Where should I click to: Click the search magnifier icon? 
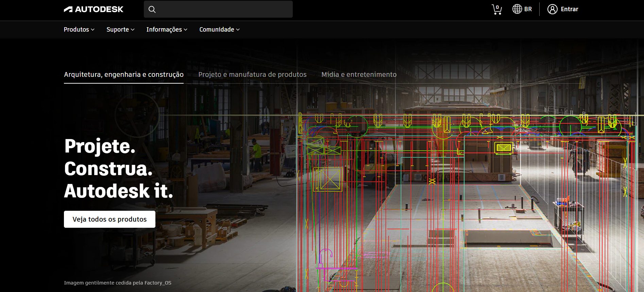[152, 10]
